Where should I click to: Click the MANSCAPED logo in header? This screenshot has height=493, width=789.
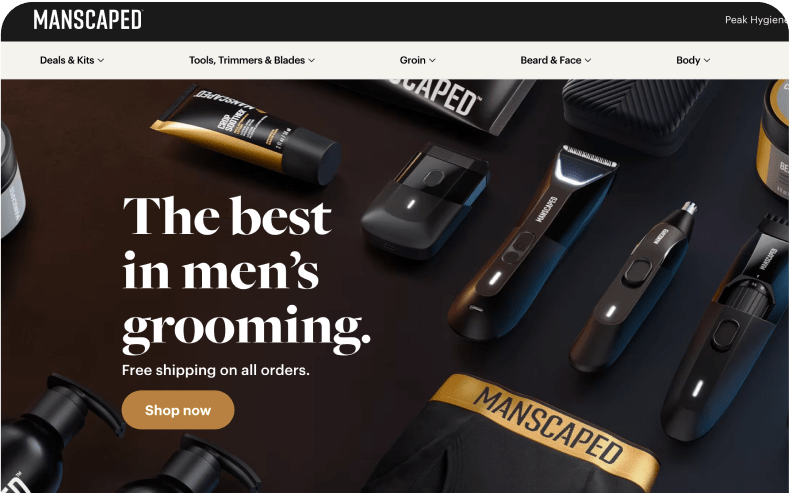tap(88, 20)
